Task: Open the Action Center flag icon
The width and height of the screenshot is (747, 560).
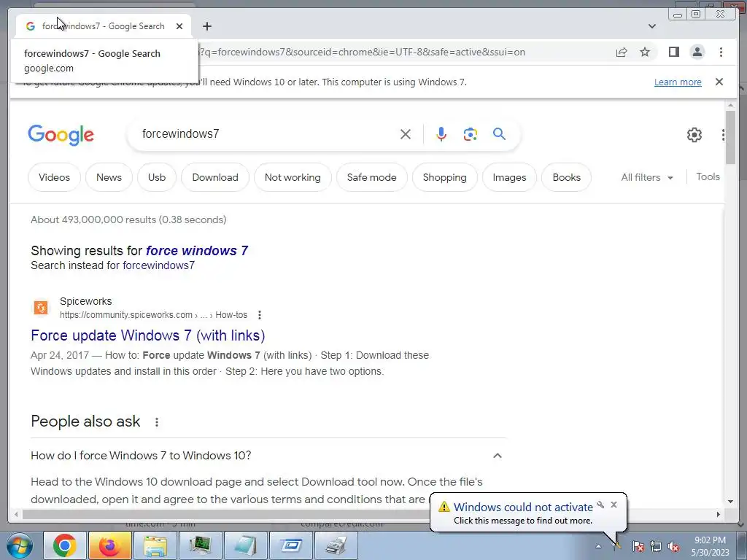Action: pyautogui.click(x=638, y=546)
